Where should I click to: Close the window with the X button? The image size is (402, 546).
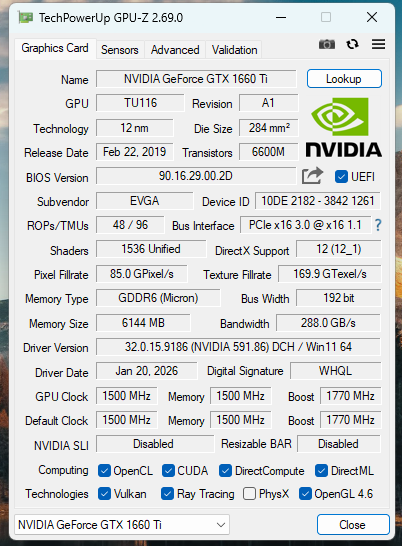372,17
